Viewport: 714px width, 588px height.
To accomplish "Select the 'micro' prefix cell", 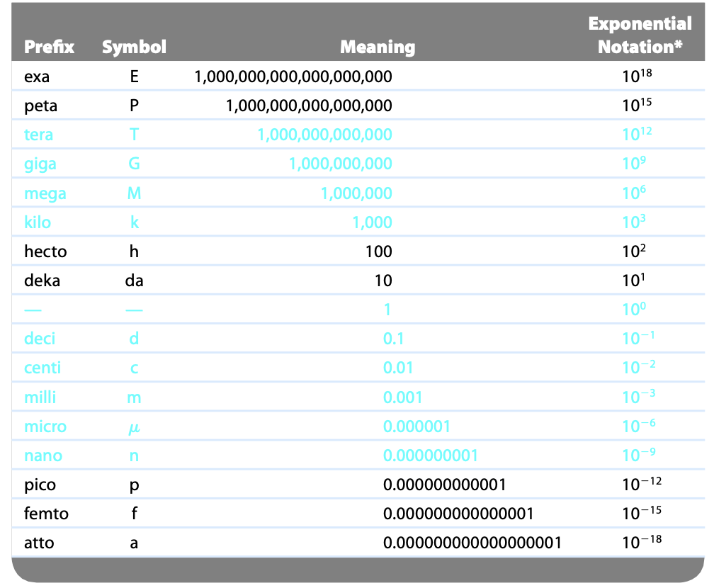I will pos(45,426).
